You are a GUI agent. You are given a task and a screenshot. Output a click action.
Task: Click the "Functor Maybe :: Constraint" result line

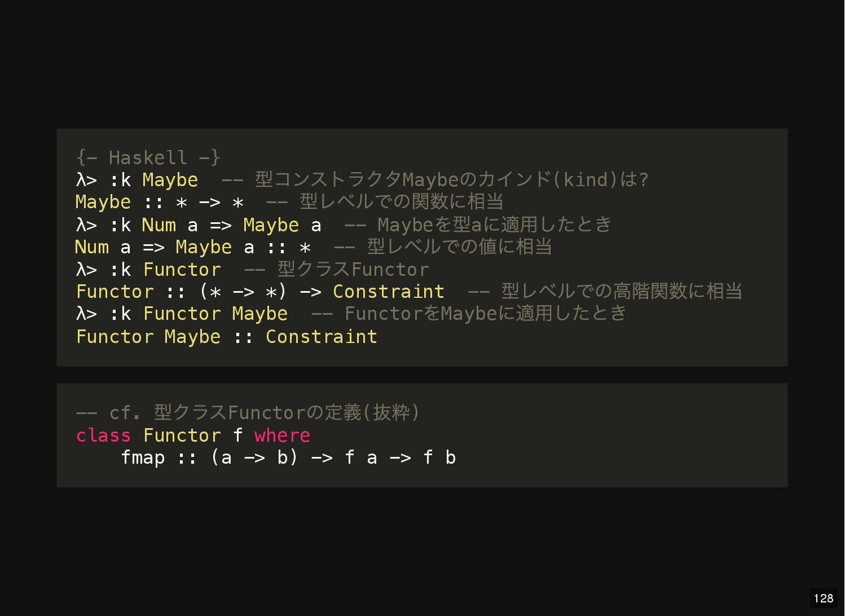[x=226, y=337]
